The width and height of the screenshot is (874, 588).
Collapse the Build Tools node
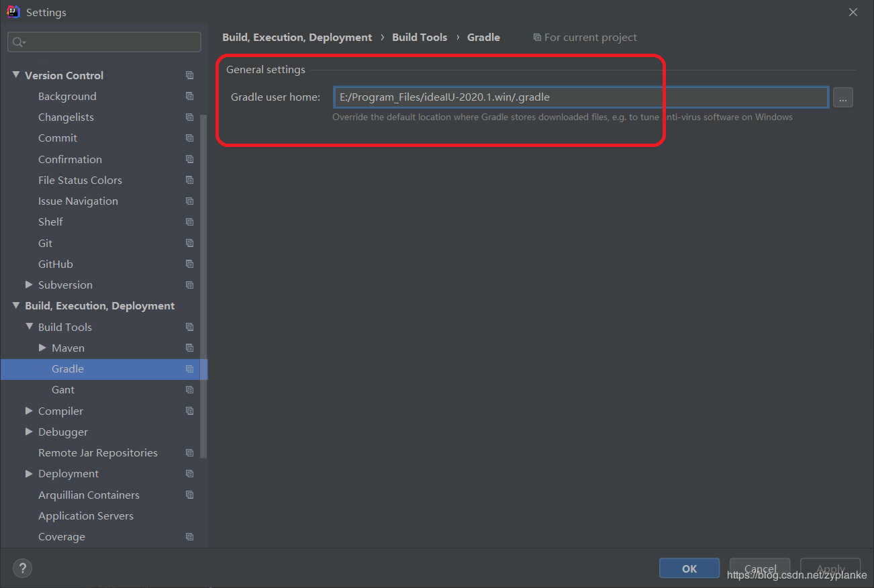point(29,327)
